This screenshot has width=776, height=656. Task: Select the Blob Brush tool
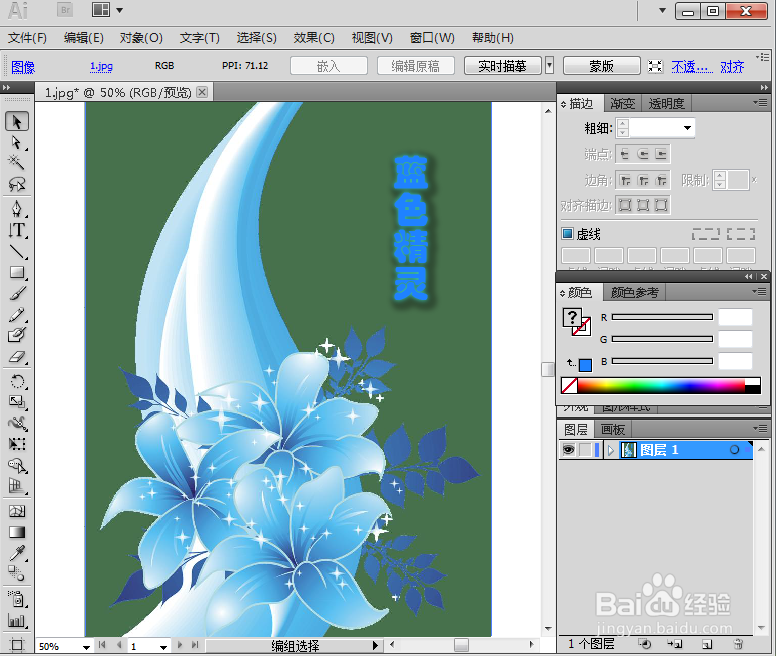(17, 335)
